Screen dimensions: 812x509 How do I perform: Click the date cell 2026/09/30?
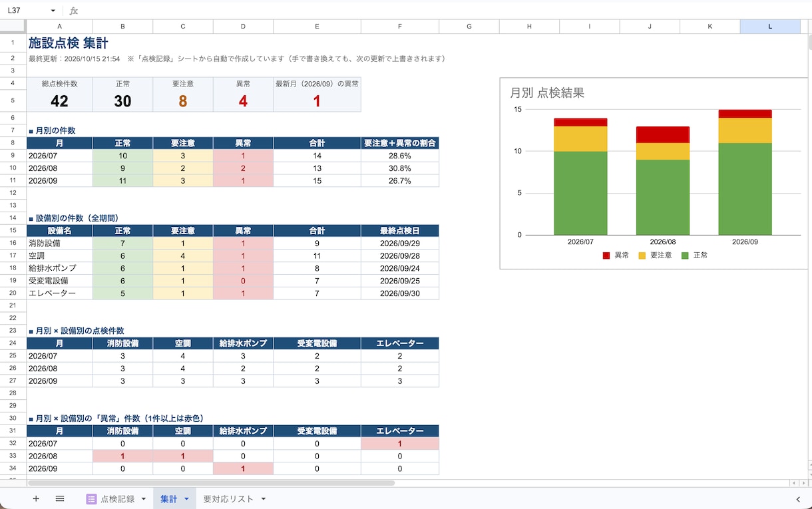click(x=400, y=293)
